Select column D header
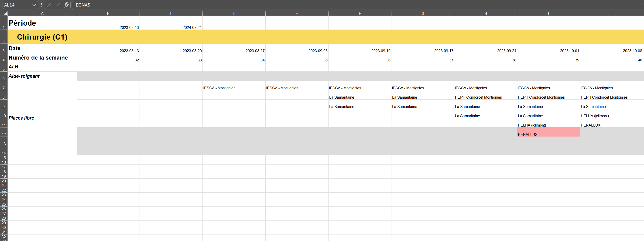Image resolution: width=644 pixels, height=241 pixels. pos(234,13)
